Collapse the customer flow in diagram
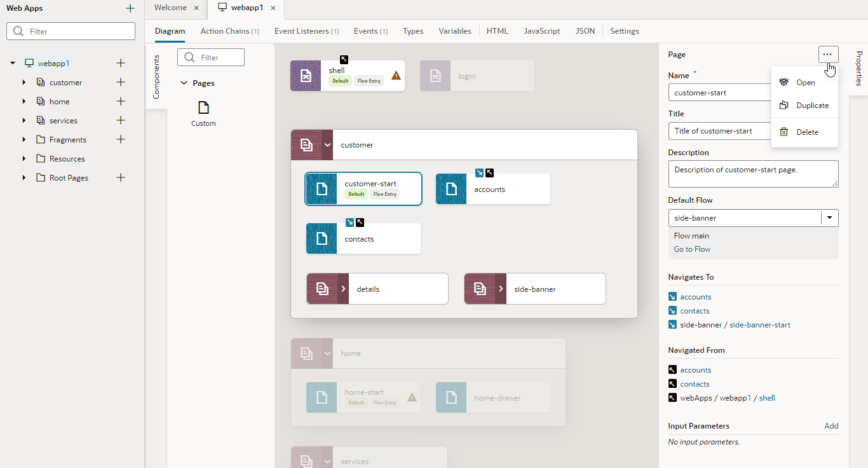 coord(327,145)
